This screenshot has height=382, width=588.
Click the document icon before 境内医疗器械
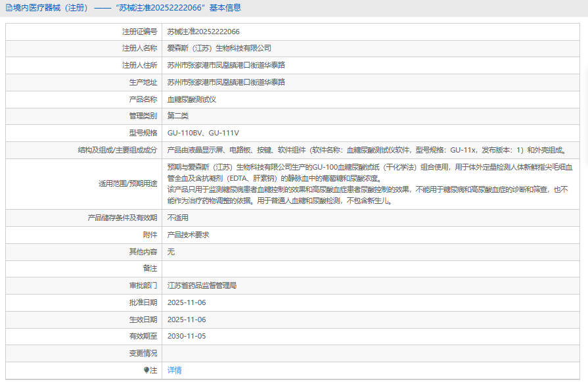(x=7, y=8)
